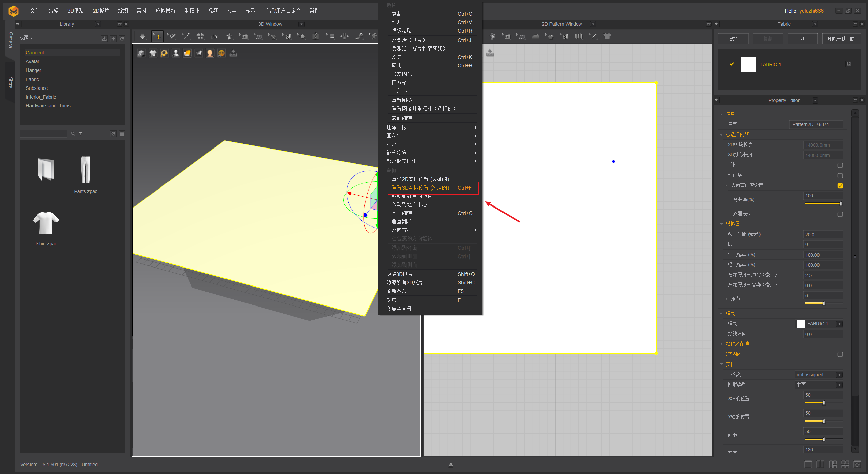The height and width of the screenshot is (474, 868).
Task: Click the 增加 button in Fabric panel
Action: point(733,39)
